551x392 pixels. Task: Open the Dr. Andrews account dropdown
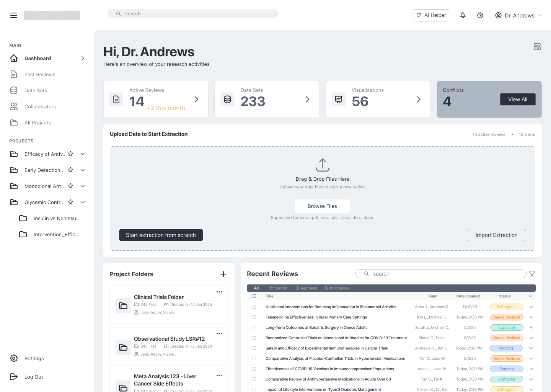pos(518,15)
